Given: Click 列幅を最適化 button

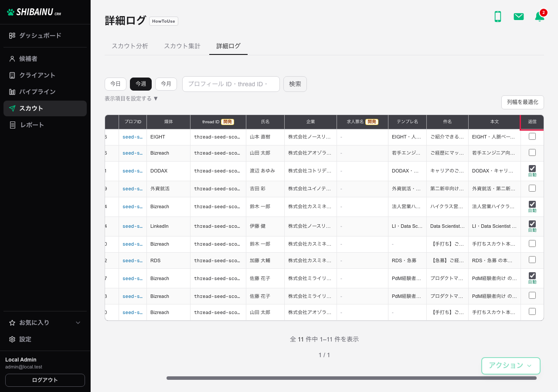Looking at the screenshot, I should [523, 102].
